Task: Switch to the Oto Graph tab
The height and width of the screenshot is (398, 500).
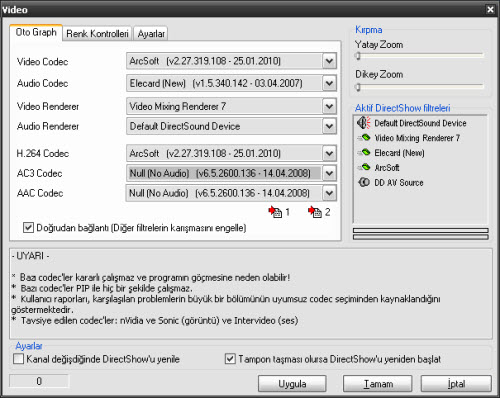Action: coord(36,32)
